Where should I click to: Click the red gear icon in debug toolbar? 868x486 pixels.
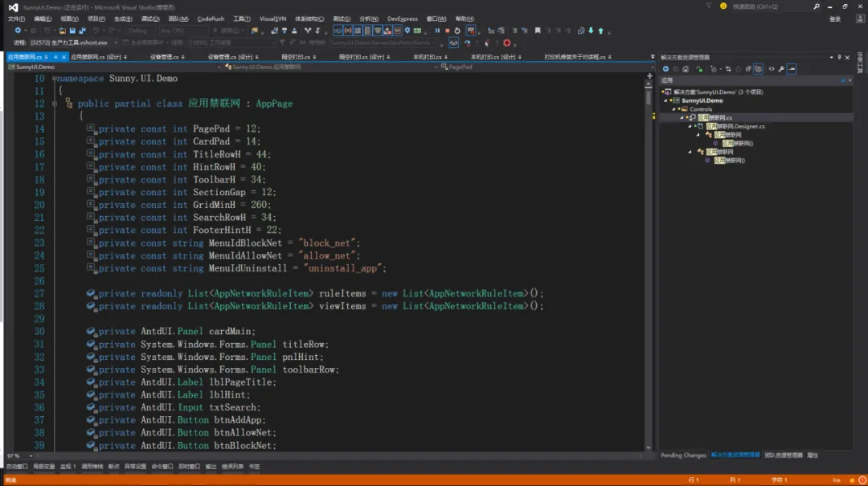point(506,43)
